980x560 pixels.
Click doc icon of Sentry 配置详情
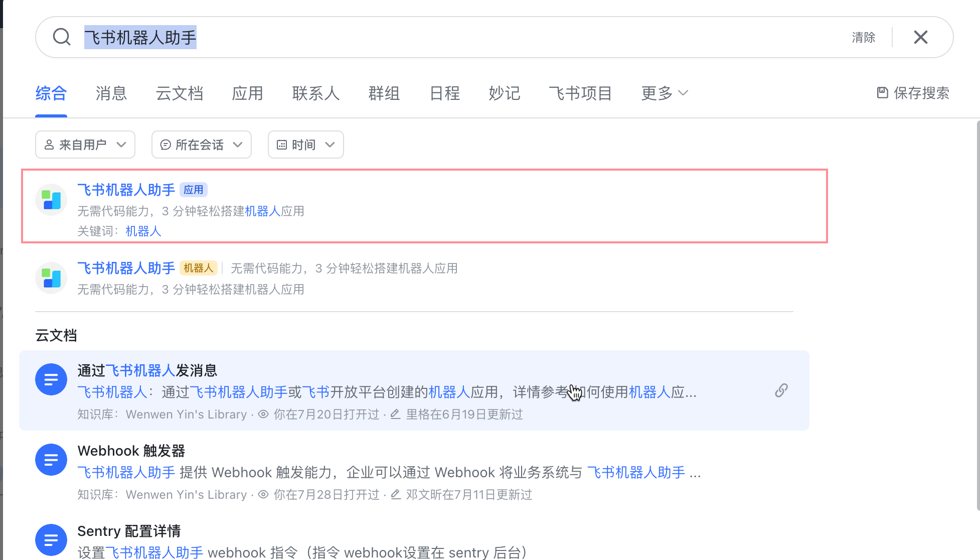pos(51,540)
